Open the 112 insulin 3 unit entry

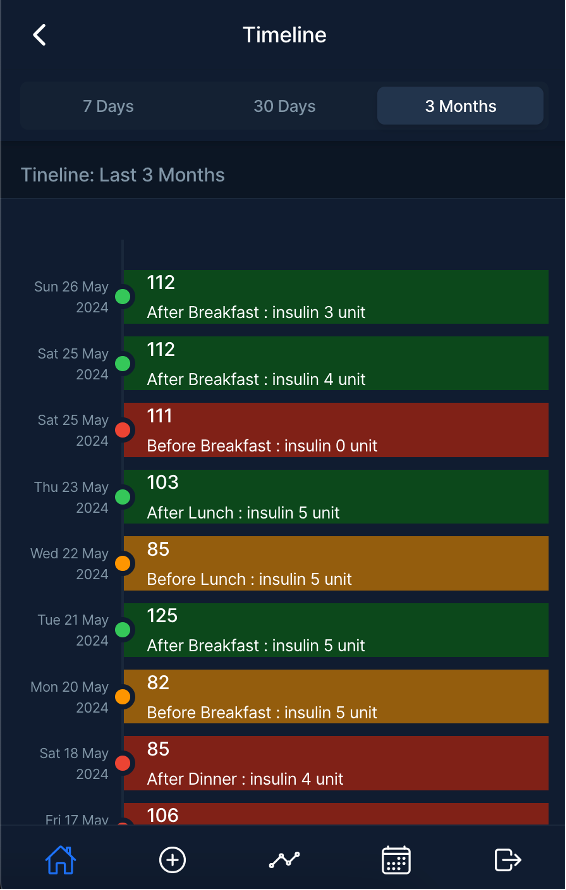click(x=336, y=297)
